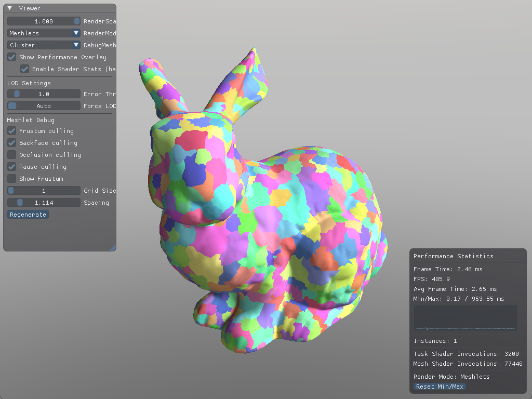Click the Error Threshold slider at 1.0
Screen dimensions: 532x399
coord(44,94)
